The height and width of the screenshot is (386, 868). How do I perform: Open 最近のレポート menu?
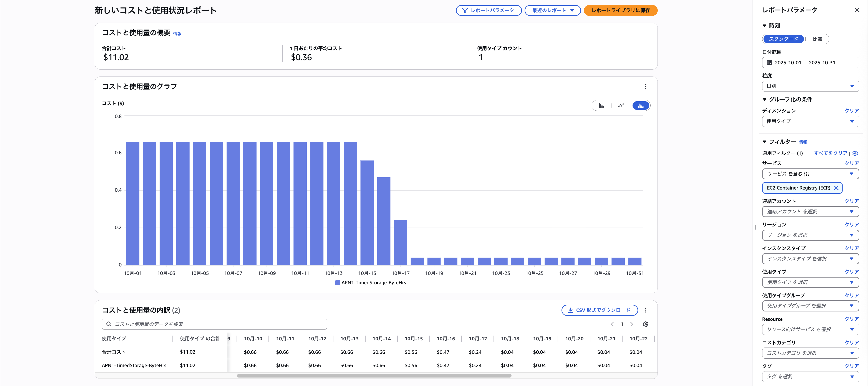coord(552,10)
